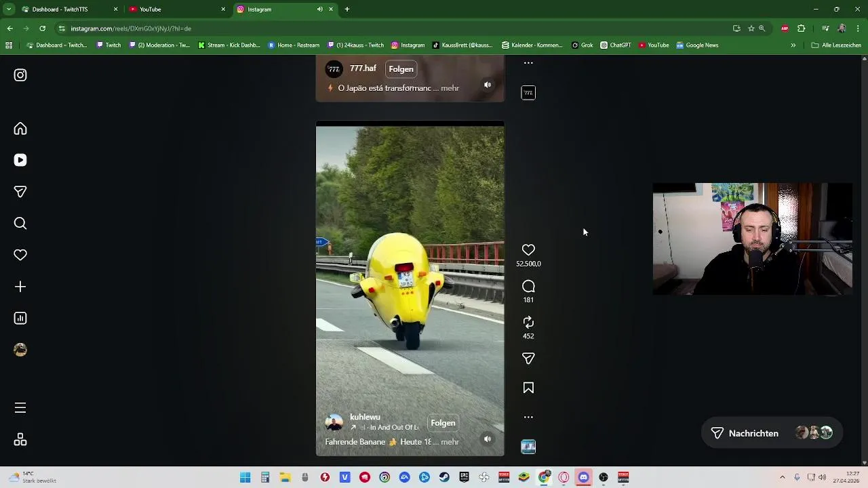Viewport: 868px width, 488px height.
Task: Switch to the YouTube browser tab
Action: 178,9
